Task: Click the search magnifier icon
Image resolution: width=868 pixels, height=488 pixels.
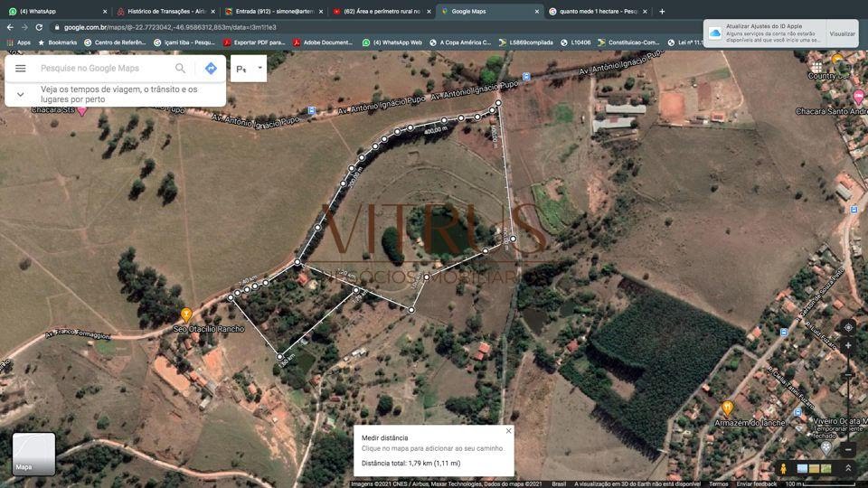Action: tap(181, 68)
